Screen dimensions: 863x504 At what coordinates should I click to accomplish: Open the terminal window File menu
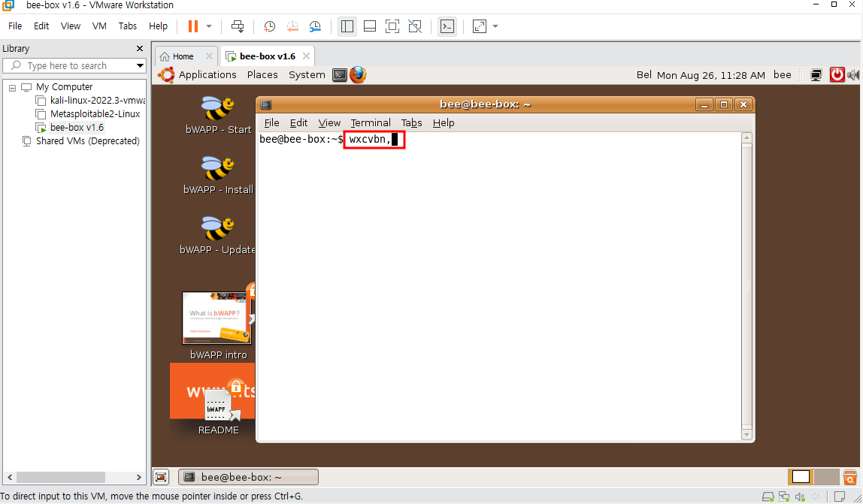pos(272,122)
